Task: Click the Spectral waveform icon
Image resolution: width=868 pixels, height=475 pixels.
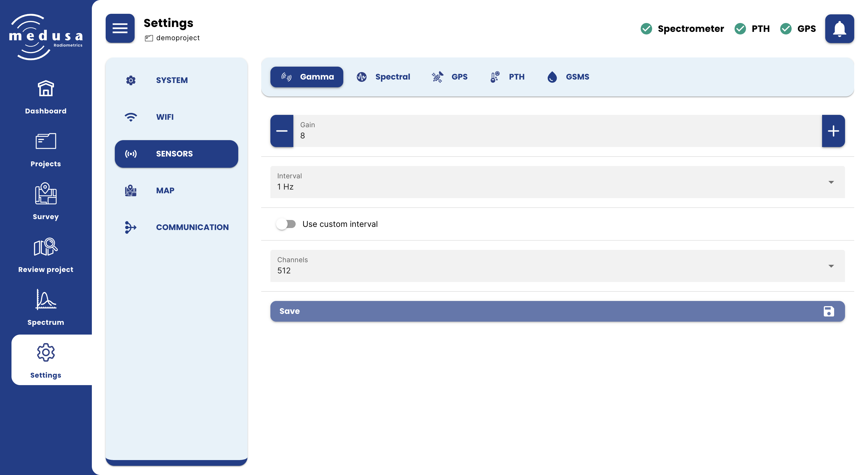Action: click(x=362, y=77)
